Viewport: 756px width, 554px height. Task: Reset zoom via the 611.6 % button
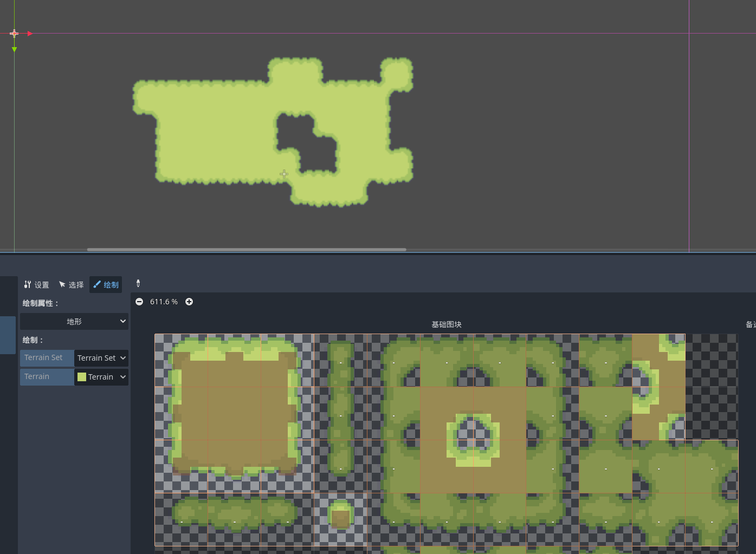pos(164,302)
